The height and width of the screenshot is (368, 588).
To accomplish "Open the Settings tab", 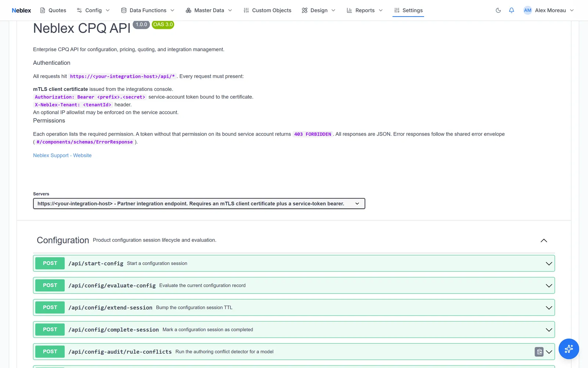I will [408, 10].
